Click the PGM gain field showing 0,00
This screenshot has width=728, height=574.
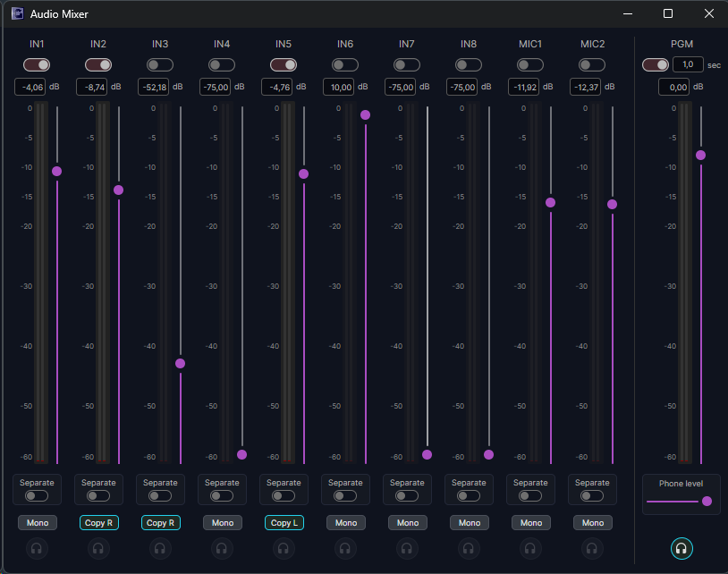[x=674, y=87]
